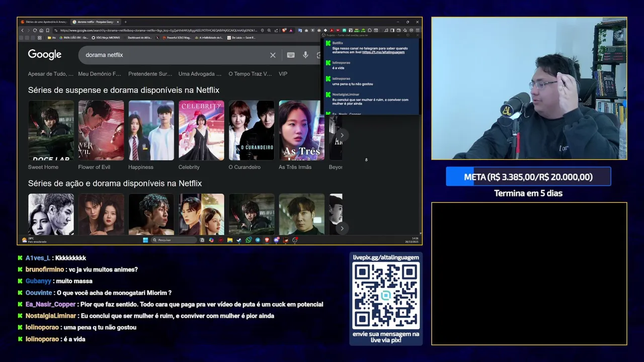The height and width of the screenshot is (362, 644).
Task: Show next titles in the action carousel
Action: click(x=342, y=228)
